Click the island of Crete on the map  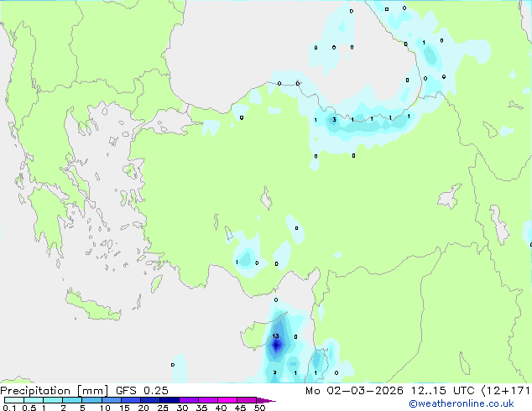[x=92, y=305]
